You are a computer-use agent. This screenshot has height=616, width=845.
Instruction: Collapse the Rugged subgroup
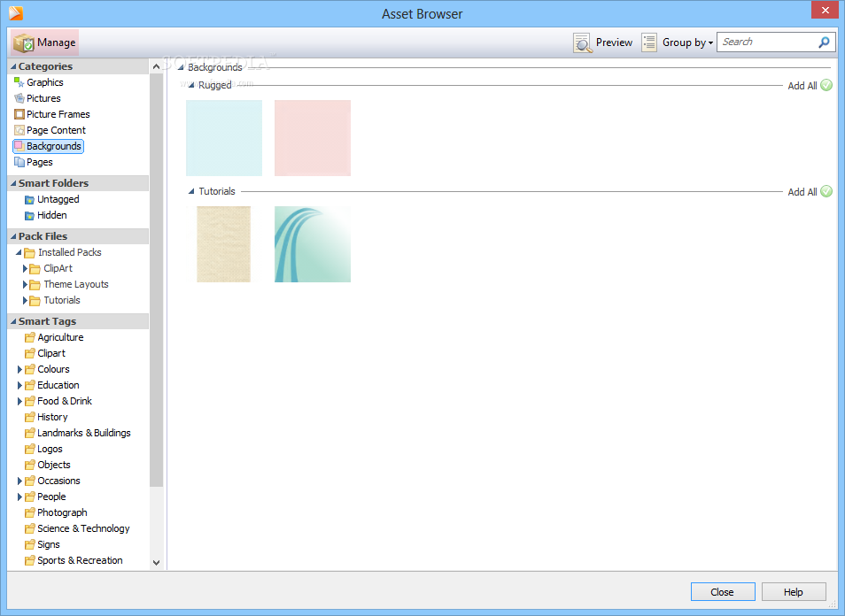191,85
